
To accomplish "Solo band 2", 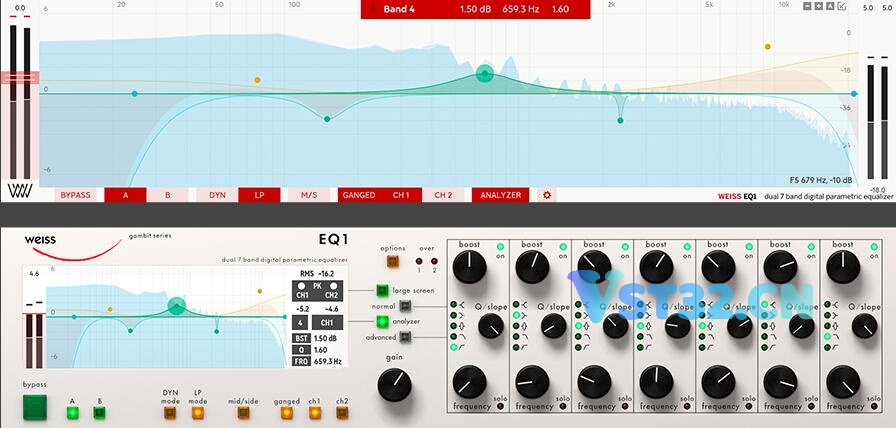I will click(563, 406).
